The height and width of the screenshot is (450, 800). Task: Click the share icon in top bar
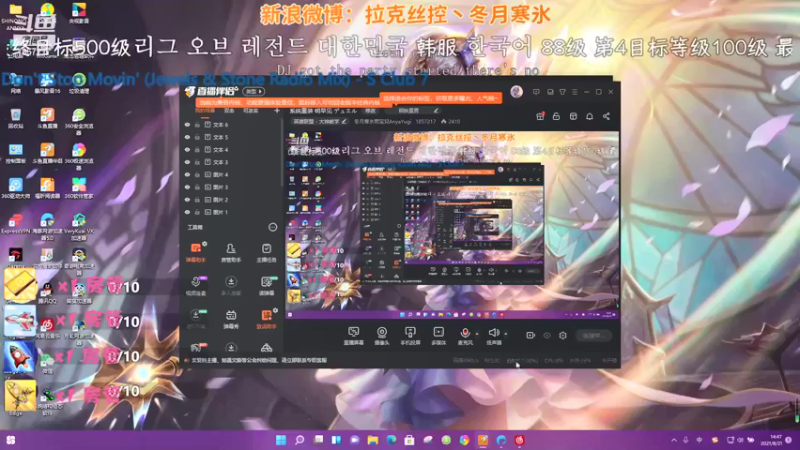(x=606, y=116)
